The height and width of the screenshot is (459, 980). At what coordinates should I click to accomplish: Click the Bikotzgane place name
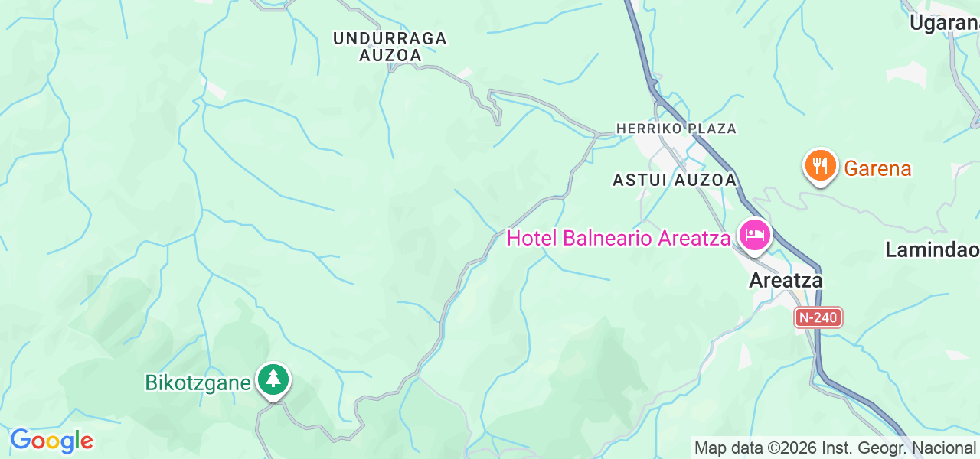(198, 382)
